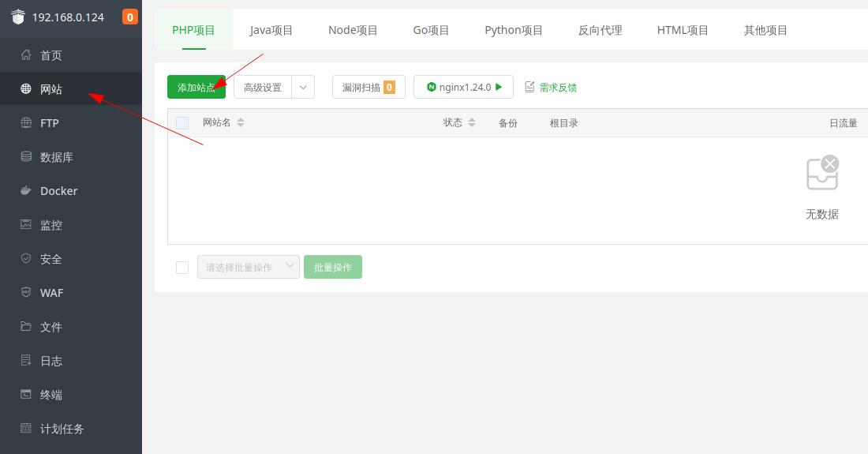
Task: Click the Docker whale icon
Action: pos(26,191)
